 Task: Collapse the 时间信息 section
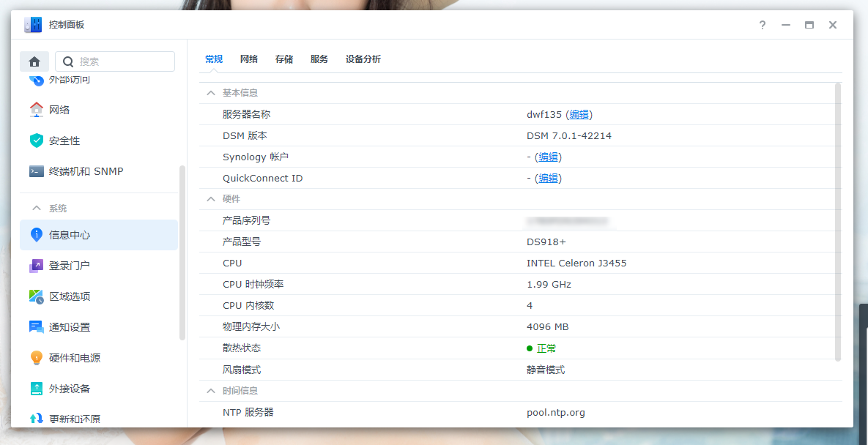point(210,390)
